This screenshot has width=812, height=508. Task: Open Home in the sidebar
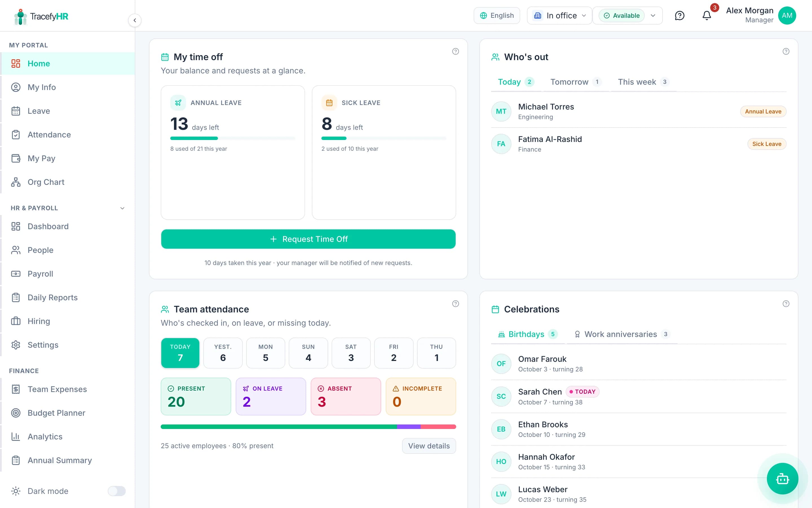(x=68, y=63)
